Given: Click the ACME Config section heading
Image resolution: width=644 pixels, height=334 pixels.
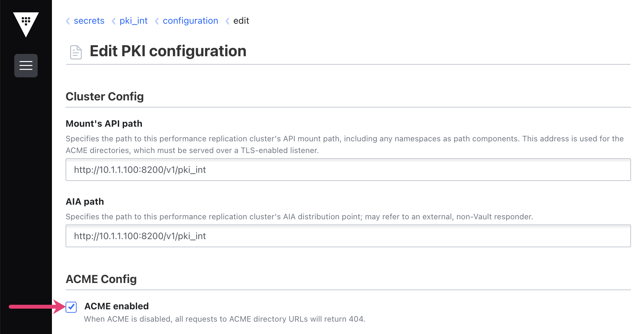Looking at the screenshot, I should click(x=101, y=279).
